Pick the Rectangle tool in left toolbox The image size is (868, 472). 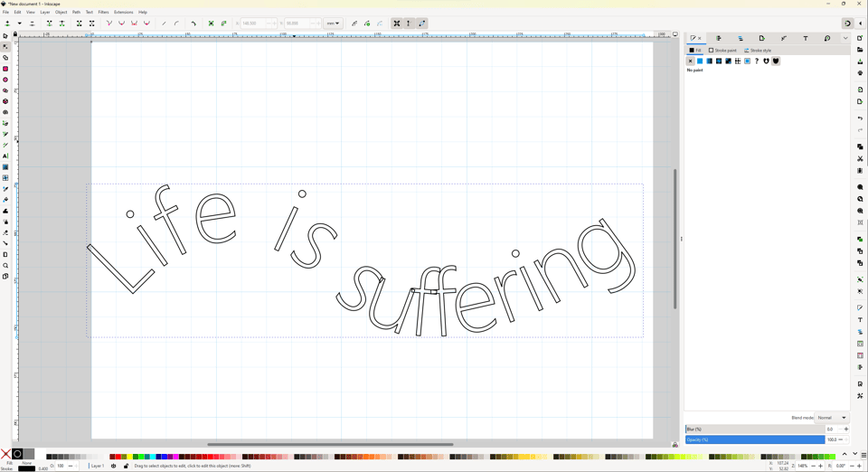[x=5, y=69]
